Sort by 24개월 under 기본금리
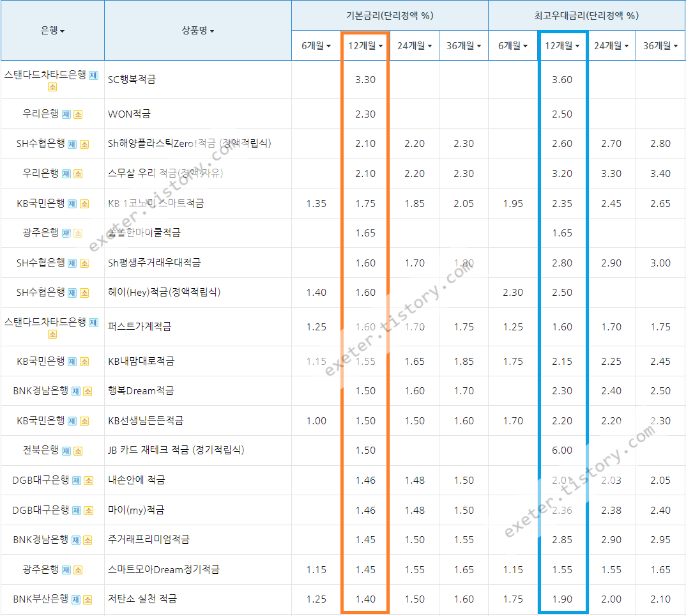The height and width of the screenshot is (616, 686). (x=415, y=45)
